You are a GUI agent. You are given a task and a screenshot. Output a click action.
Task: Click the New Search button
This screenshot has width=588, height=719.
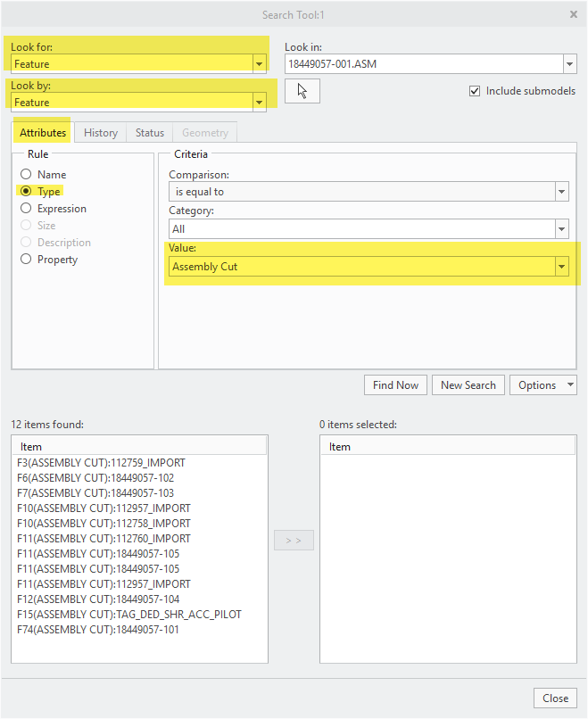(468, 385)
